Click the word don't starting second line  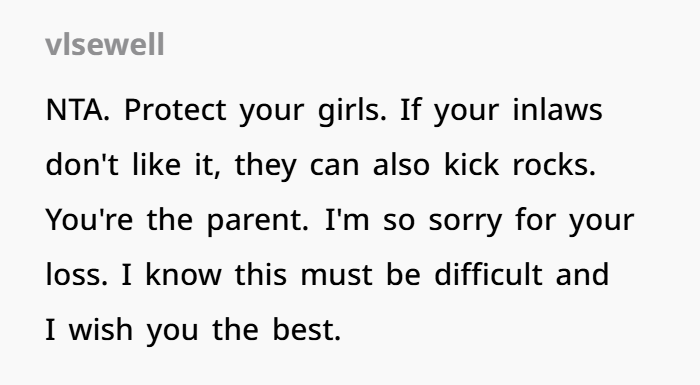point(82,164)
